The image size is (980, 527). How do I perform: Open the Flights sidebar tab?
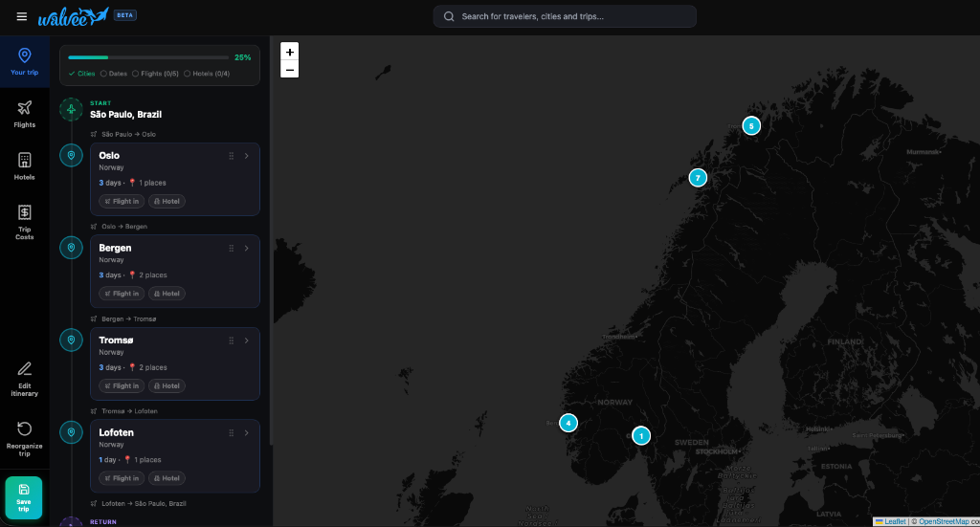pos(24,114)
